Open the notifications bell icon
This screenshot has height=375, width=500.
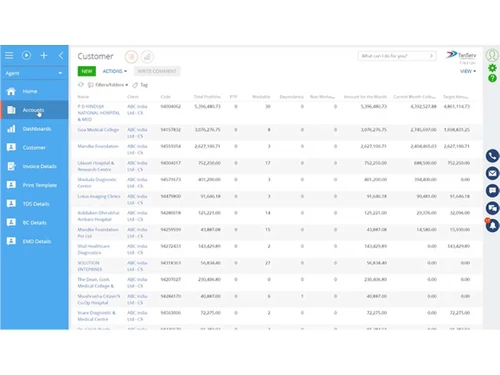click(492, 226)
